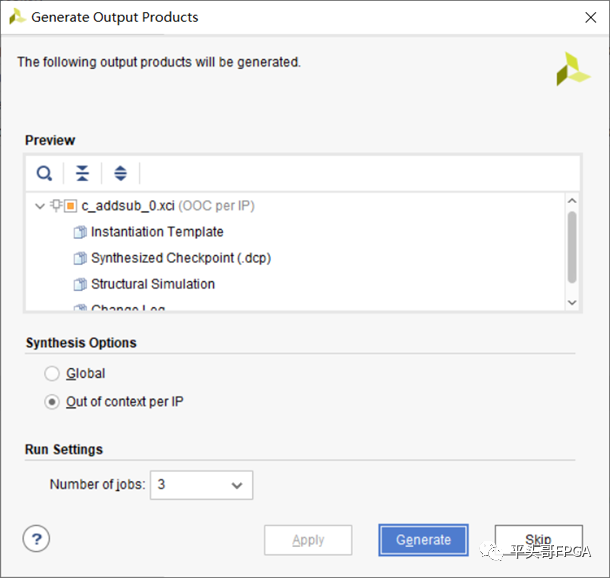Click the preview scrollbar down arrow
The height and width of the screenshot is (578, 610).
pyautogui.click(x=572, y=301)
